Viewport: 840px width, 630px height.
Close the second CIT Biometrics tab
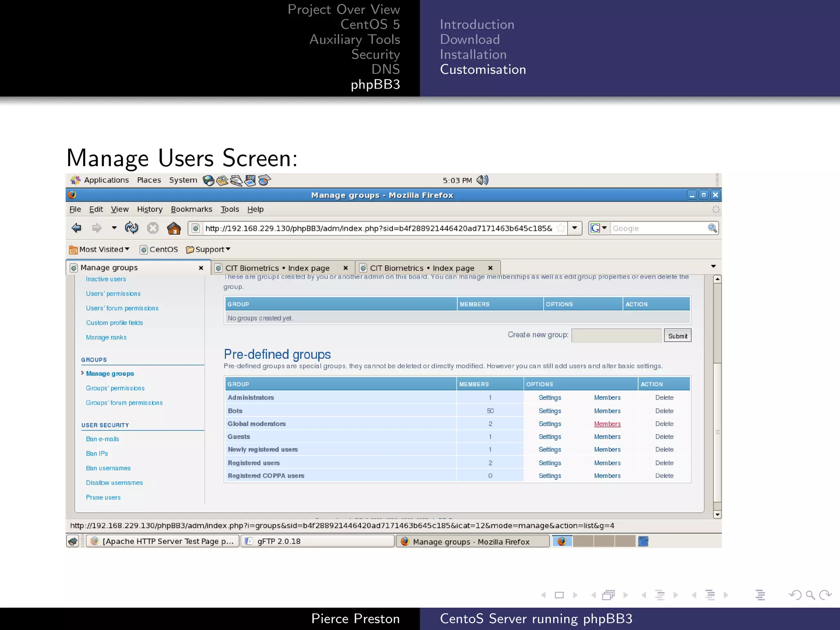[x=490, y=268]
